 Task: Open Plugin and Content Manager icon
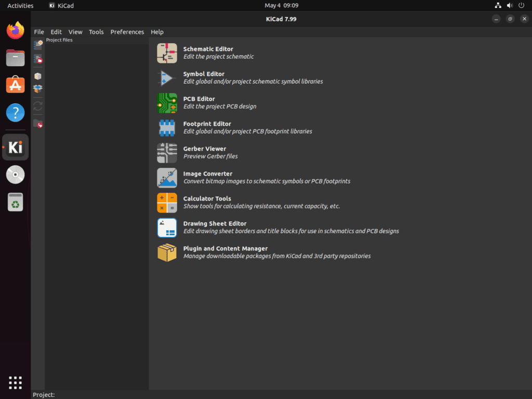click(167, 252)
